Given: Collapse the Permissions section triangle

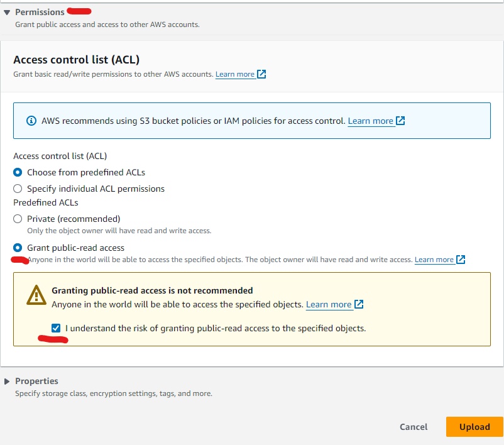Looking at the screenshot, I should pos(7,13).
